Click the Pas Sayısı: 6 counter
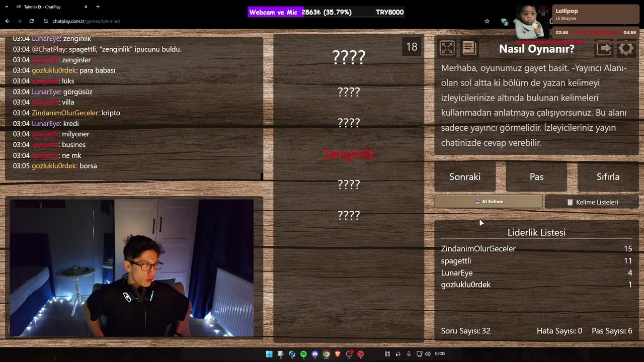The image size is (644, 362). pos(612,331)
